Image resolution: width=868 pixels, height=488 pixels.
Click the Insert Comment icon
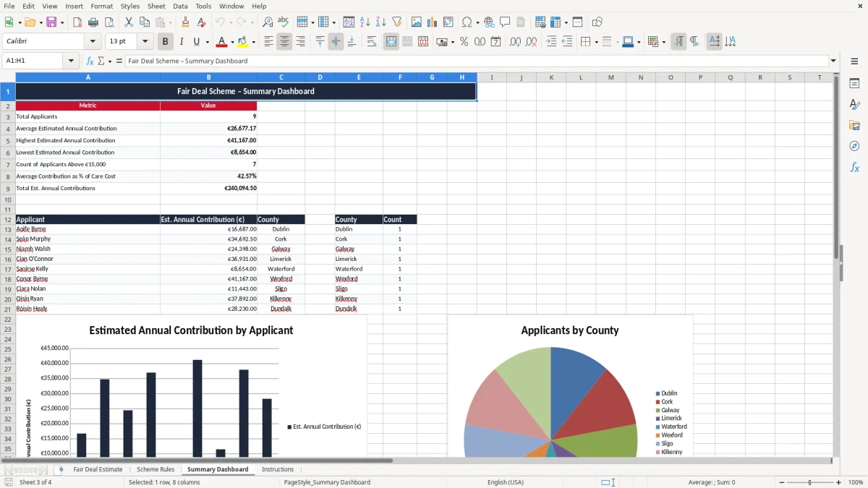coord(505,22)
